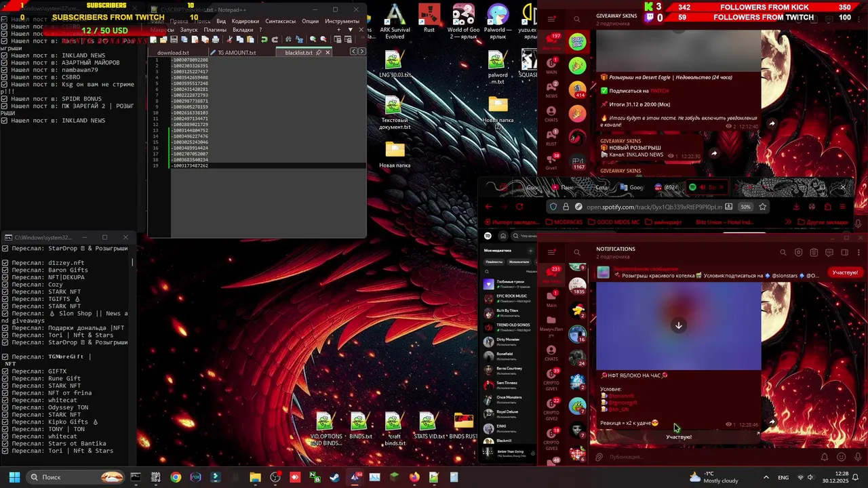The image size is (868, 488).
Task: Close blacklist.txt tab in Notepad++
Action: pyautogui.click(x=328, y=52)
